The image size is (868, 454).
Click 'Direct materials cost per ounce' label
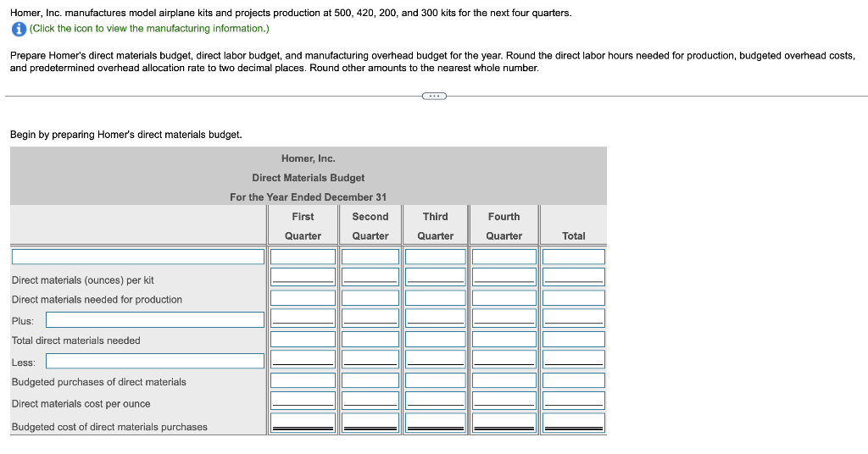point(81,404)
